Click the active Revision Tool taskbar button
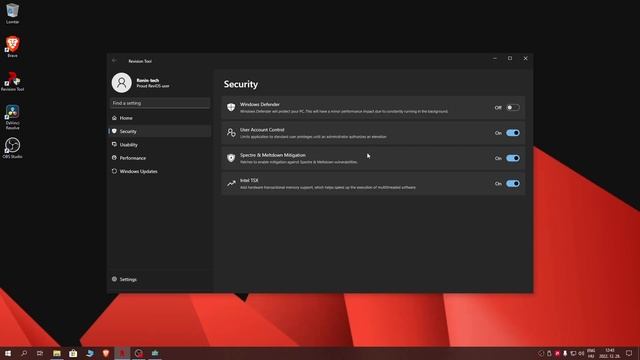 tap(122, 353)
